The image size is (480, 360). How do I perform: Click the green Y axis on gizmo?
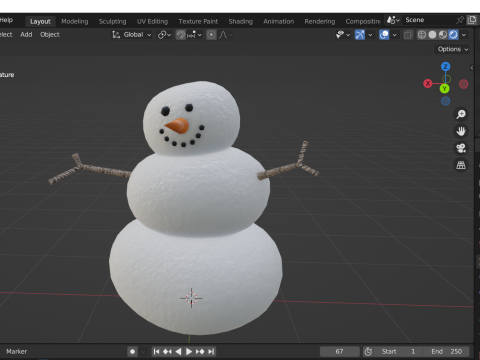[444, 89]
